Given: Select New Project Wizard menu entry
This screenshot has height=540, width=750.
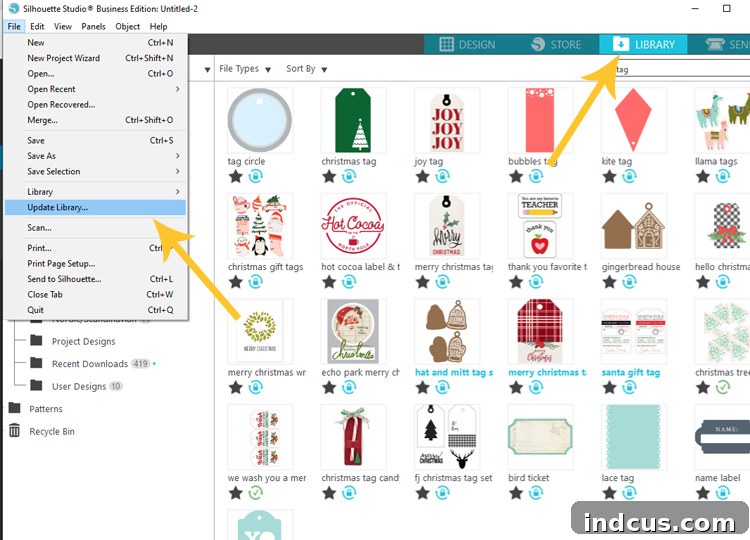Looking at the screenshot, I should (95, 58).
